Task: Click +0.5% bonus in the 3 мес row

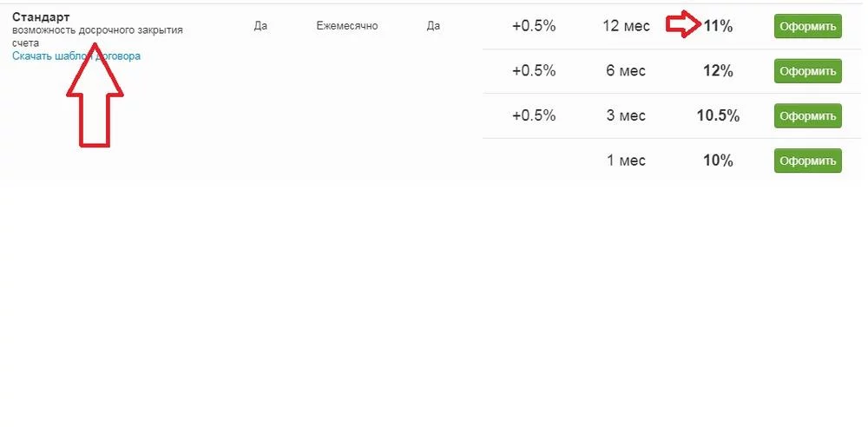Action: [x=534, y=115]
